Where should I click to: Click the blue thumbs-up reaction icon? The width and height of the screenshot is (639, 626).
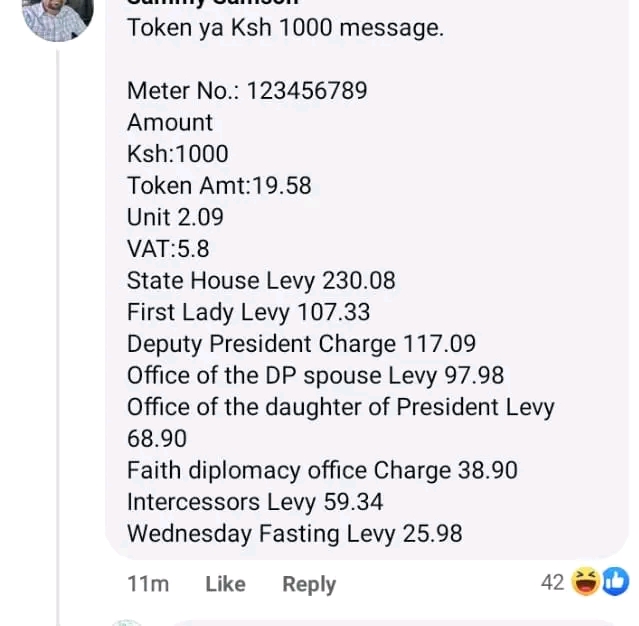point(614,582)
